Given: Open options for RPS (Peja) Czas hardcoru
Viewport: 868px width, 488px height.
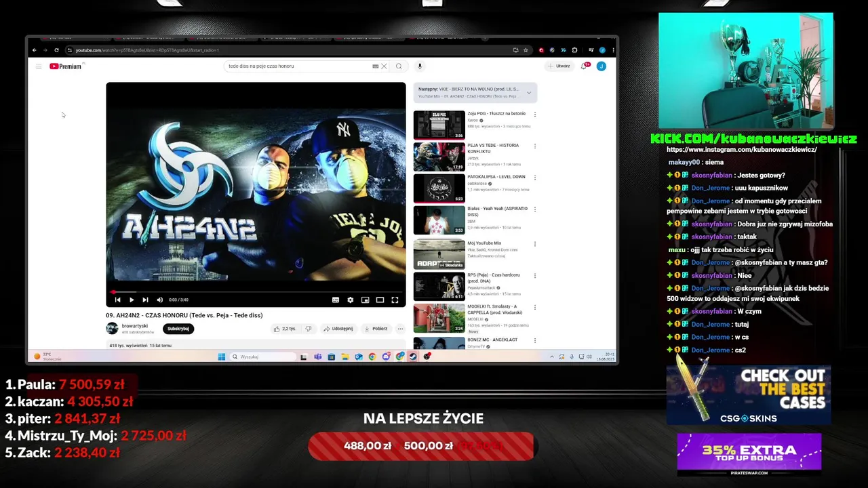Looking at the screenshot, I should [535, 276].
